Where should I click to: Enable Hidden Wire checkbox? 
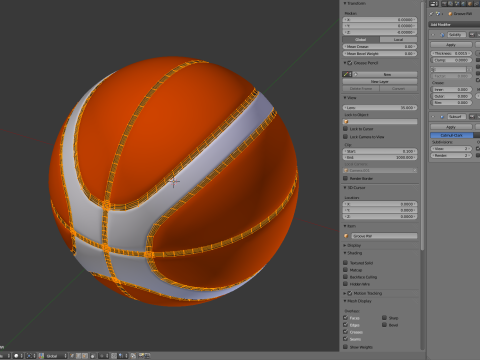pyautogui.click(x=345, y=284)
